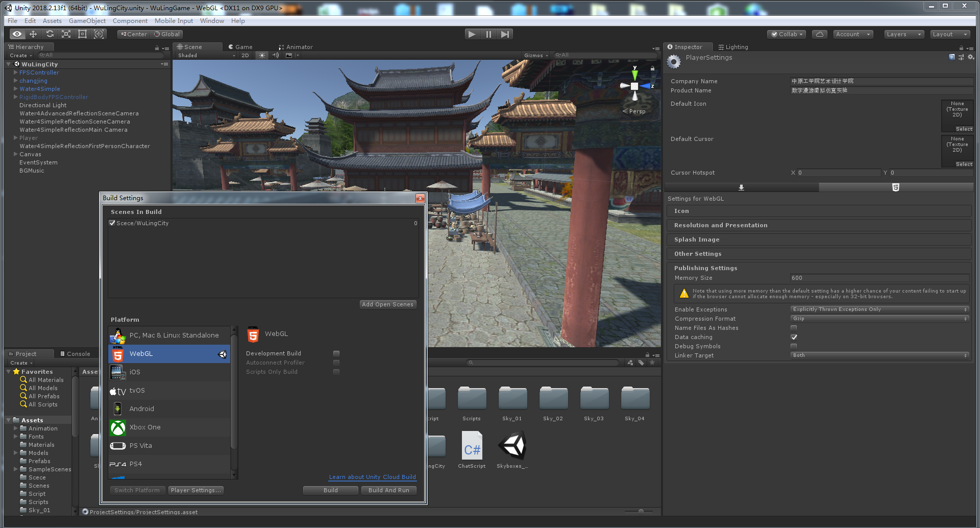
Task: Uncheck the Data caching checkbox
Action: tap(794, 337)
